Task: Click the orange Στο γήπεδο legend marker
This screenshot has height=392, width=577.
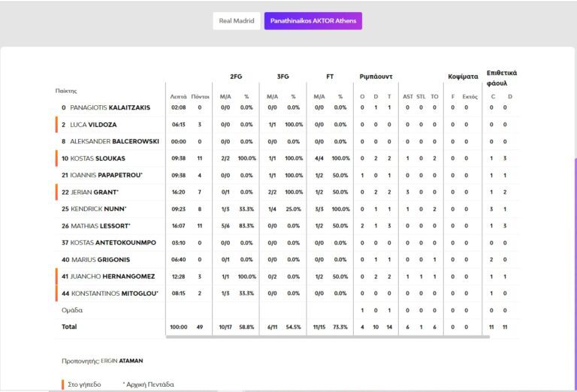Action: pyautogui.click(x=63, y=384)
